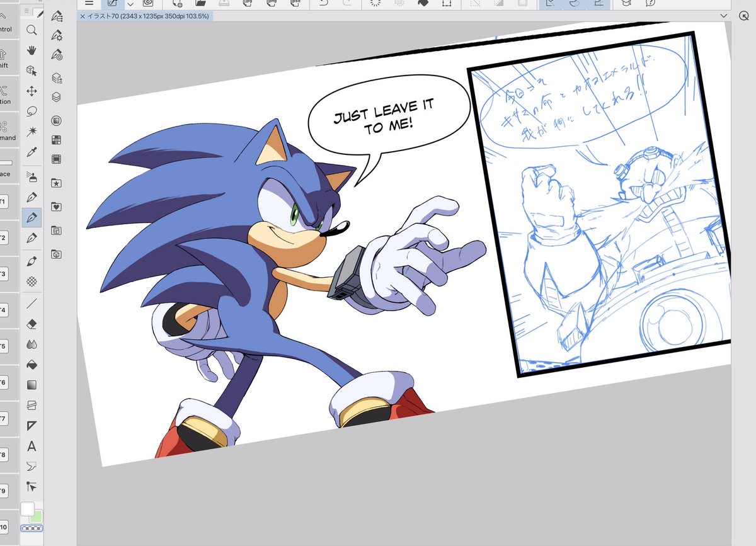Open the star folder Material palette
This screenshot has height=546, width=756.
coord(57,183)
